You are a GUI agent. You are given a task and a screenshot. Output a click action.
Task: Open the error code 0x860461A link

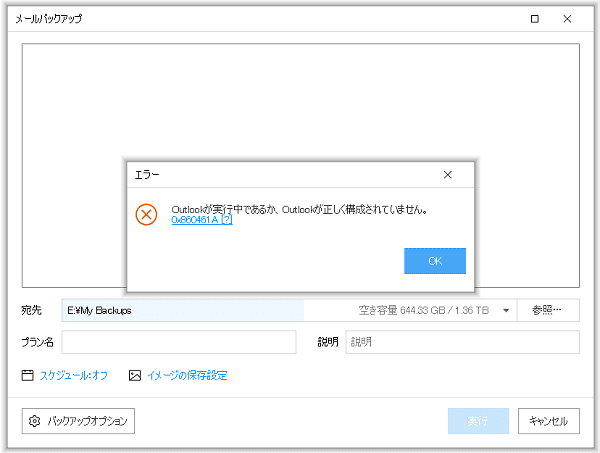coord(195,220)
